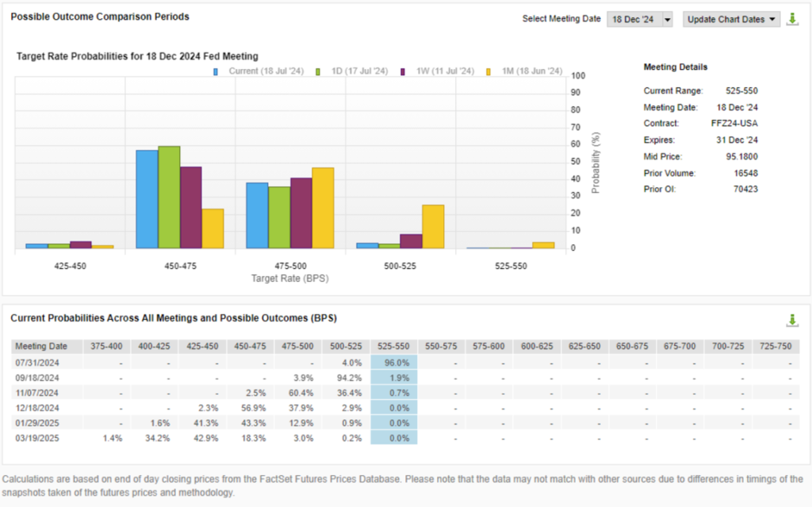Viewport: 812px width, 507px height.
Task: Click the 94.2% cell for 09/18/2024
Action: [346, 378]
